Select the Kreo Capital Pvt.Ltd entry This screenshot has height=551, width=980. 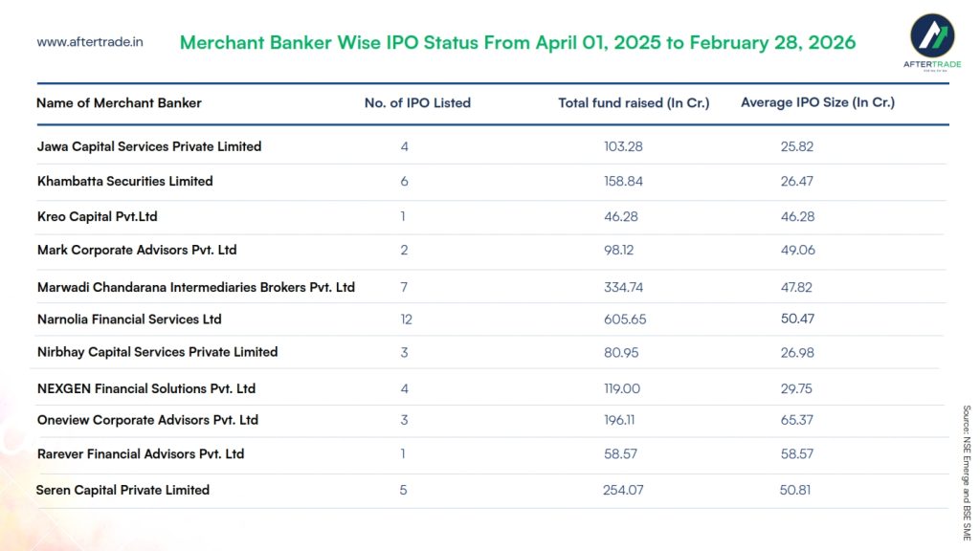pos(97,216)
